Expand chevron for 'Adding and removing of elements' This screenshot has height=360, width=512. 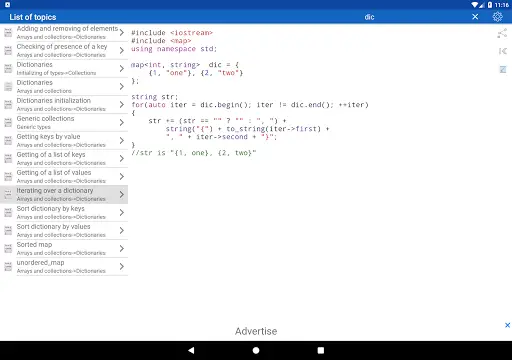122,32
